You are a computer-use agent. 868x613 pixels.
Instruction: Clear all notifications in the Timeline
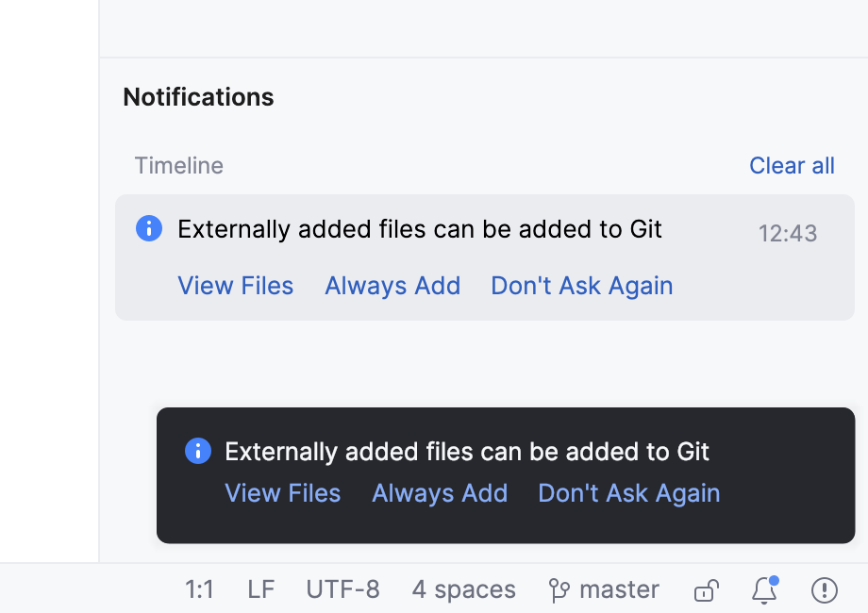(792, 165)
